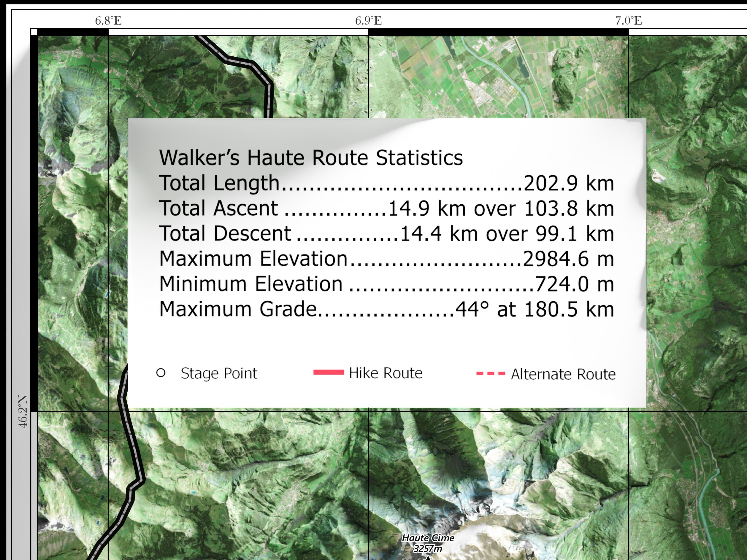Click the Alternate Route legend text
747x560 pixels.
563,374
